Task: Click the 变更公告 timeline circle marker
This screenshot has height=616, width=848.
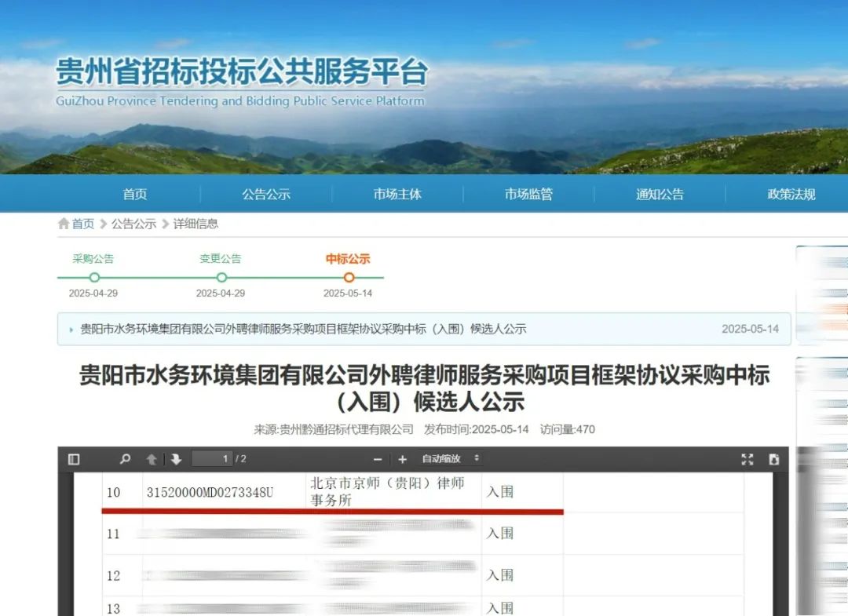Action: click(x=221, y=278)
